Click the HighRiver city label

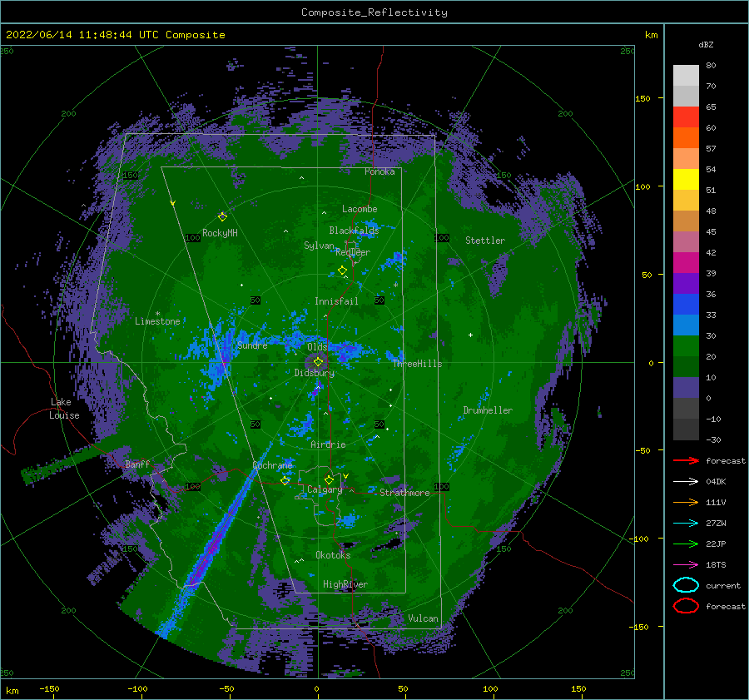345,584
